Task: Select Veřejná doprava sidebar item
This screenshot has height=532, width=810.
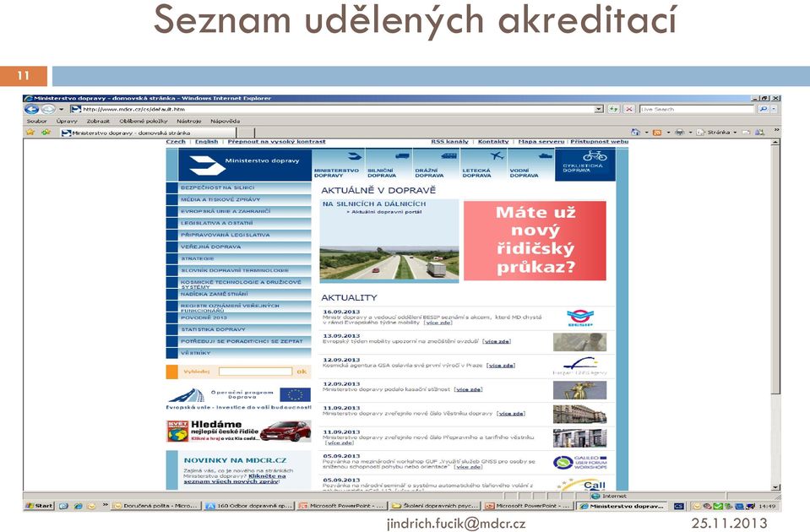Action: 239,247
